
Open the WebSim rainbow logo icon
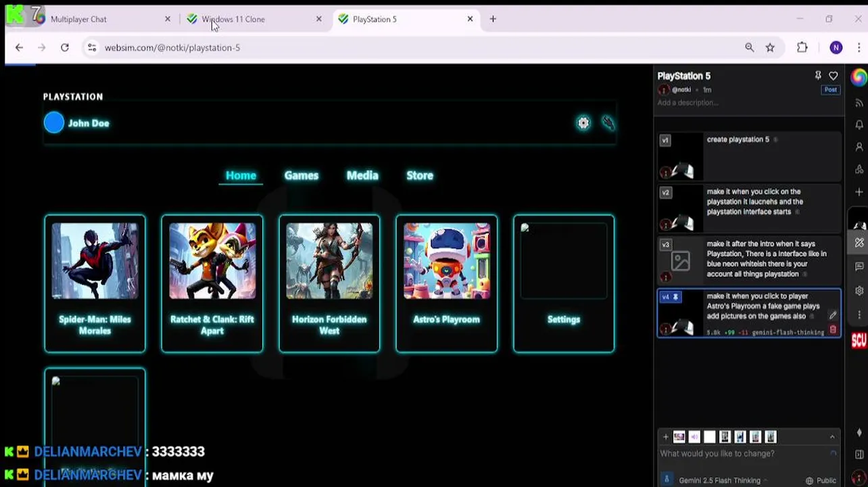859,76
